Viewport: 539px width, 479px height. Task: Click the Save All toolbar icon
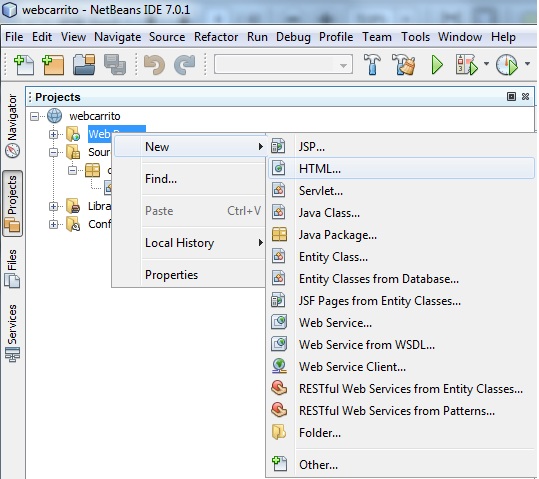(115, 65)
